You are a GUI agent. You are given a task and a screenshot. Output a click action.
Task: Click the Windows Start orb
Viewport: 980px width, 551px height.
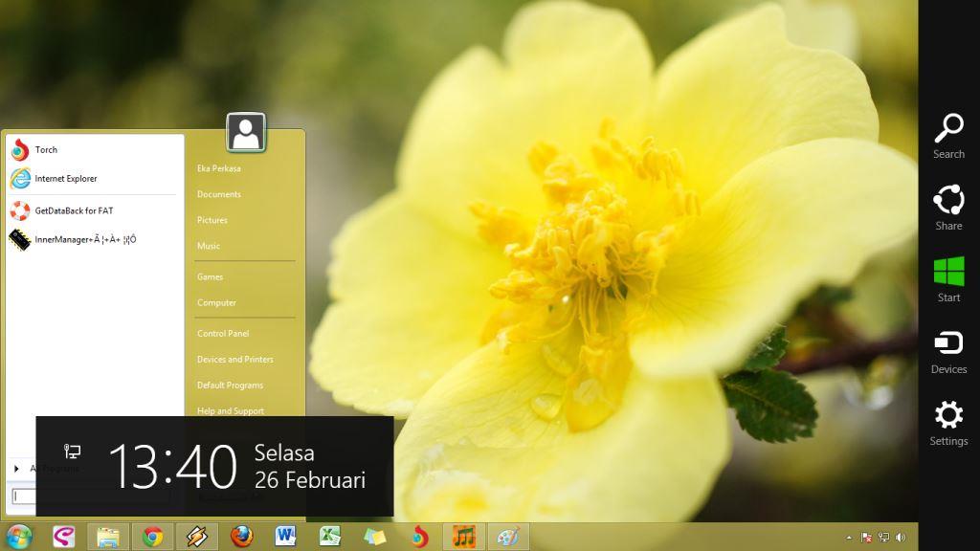(19, 537)
